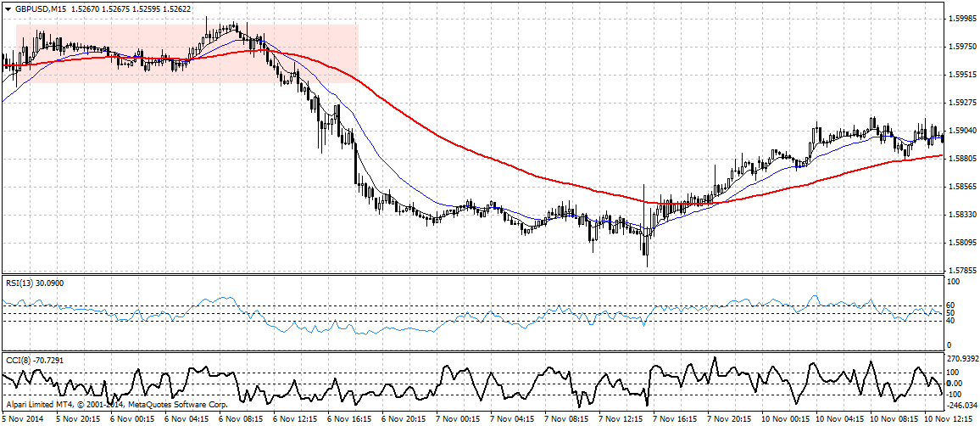Viewport: 980px width, 426px height.
Task: Click price label 1.59040 on the axis
Action: point(961,131)
